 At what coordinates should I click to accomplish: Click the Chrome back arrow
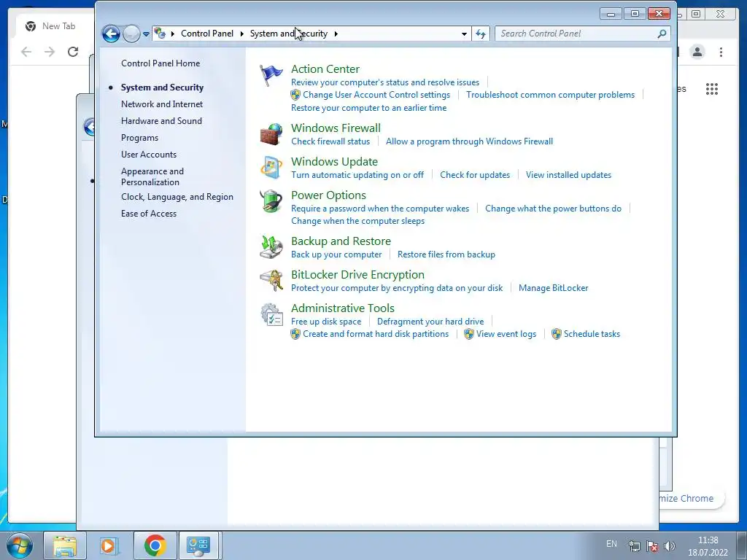[26, 52]
